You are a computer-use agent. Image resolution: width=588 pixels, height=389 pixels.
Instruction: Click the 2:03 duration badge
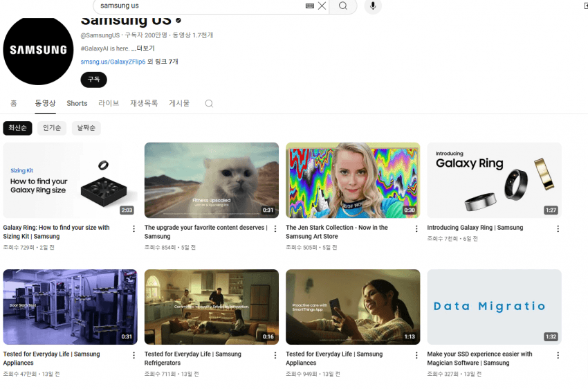127,210
